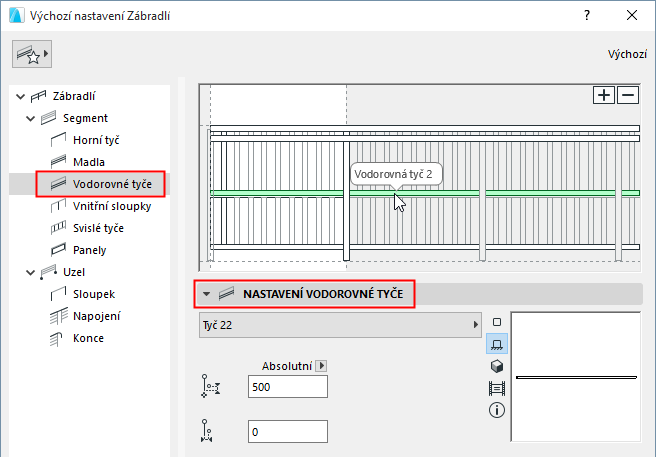The height and width of the screenshot is (457, 656).
Task: Edit the 500 height value field
Action: 288,387
